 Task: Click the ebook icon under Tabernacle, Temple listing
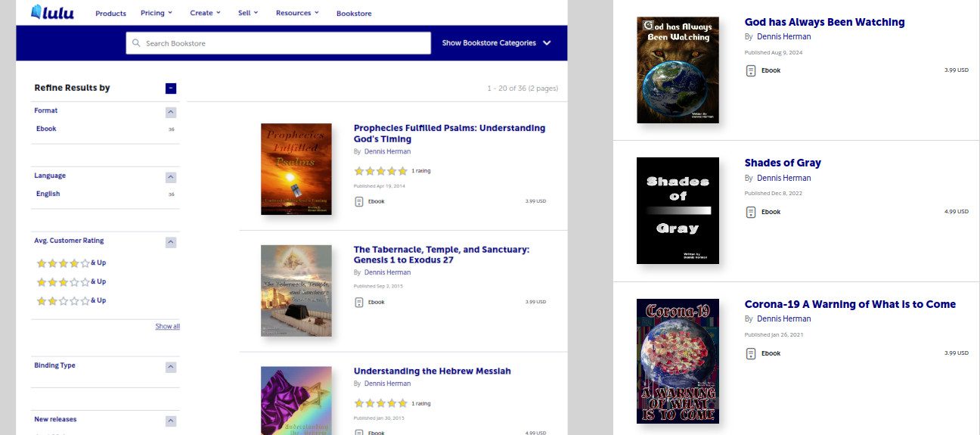tap(359, 302)
